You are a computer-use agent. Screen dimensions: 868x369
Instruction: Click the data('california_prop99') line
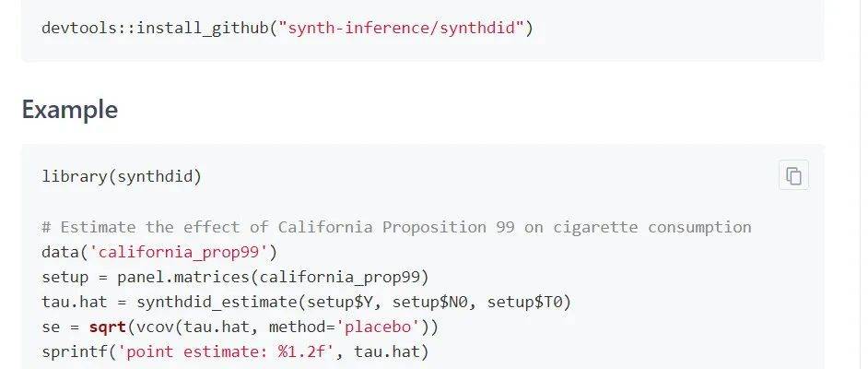coord(159,252)
